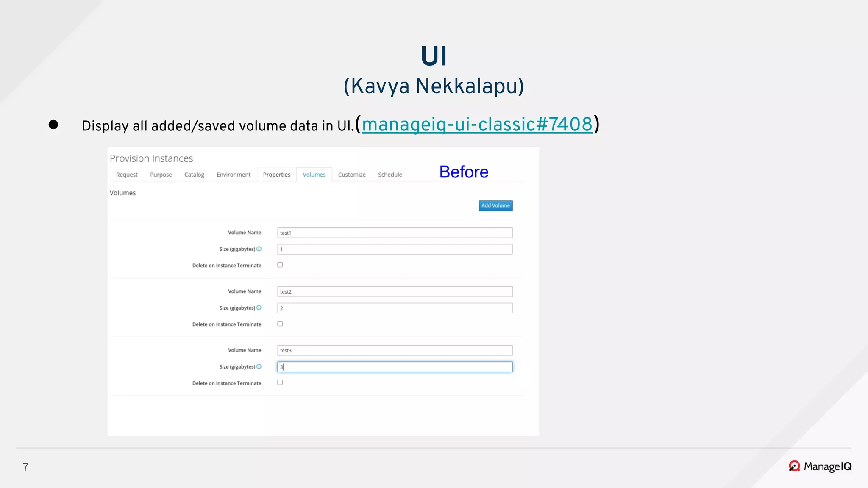Open the Schedule tab
The width and height of the screenshot is (868, 488).
(390, 175)
